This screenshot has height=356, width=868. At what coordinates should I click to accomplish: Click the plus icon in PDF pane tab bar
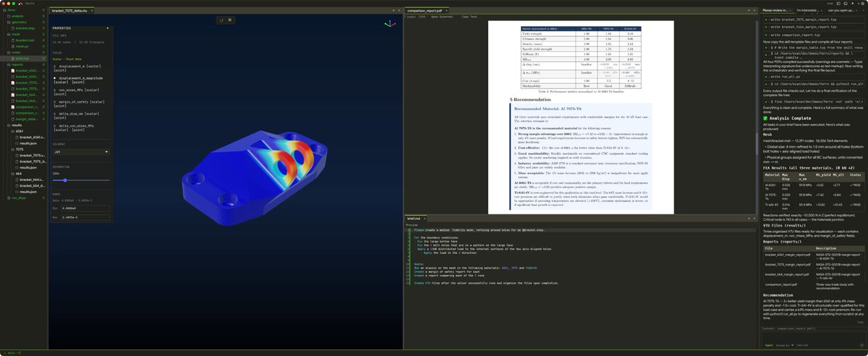(x=749, y=11)
